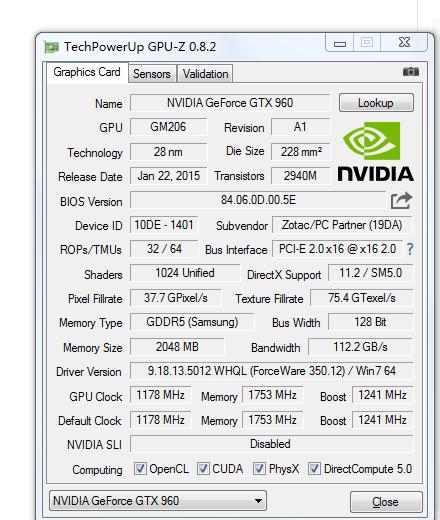Click the Texture Fillrate field 75.4 GTexel/s
The width and height of the screenshot is (440, 520).
click(x=361, y=297)
